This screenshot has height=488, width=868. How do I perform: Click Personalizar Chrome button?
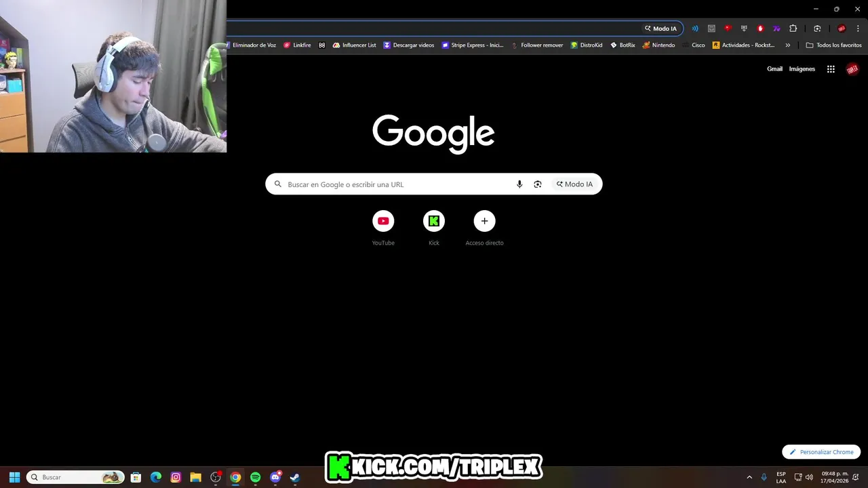[x=821, y=452]
